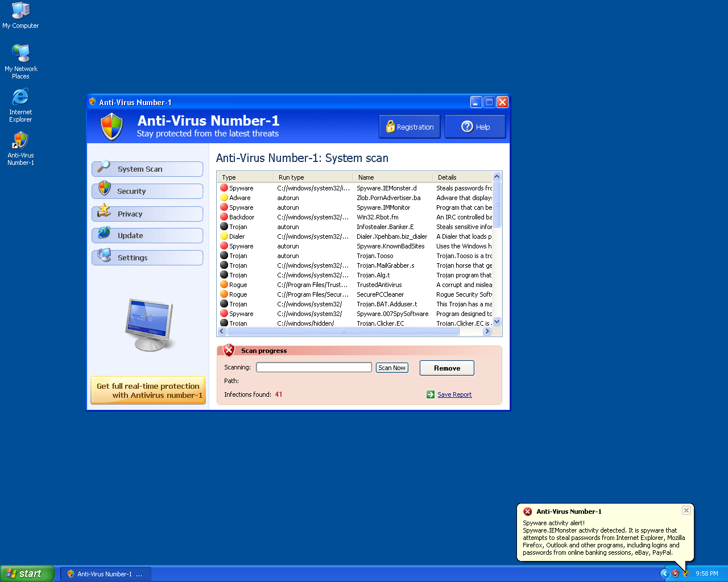Click the Windows shield tray icon
The image size is (728, 582).
[686, 573]
